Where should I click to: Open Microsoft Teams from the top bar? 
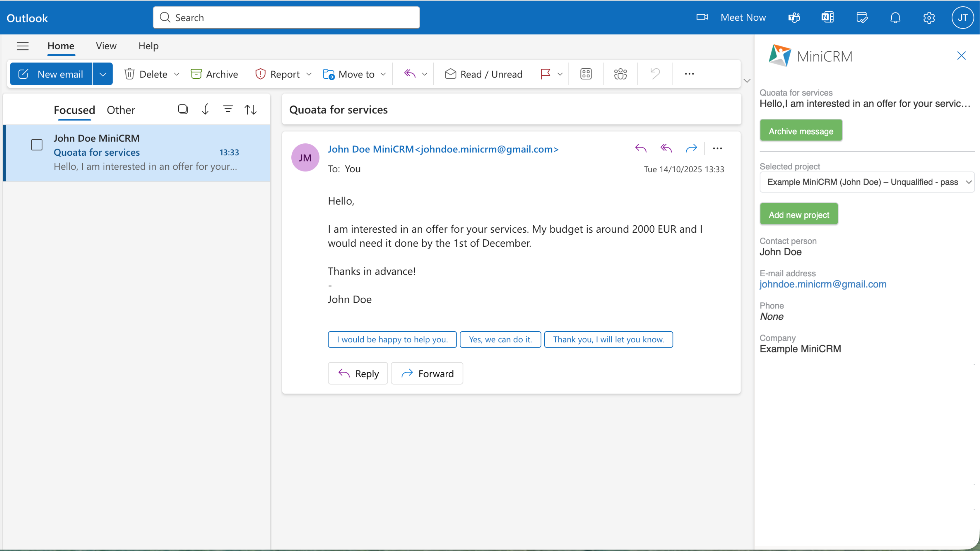pyautogui.click(x=794, y=17)
